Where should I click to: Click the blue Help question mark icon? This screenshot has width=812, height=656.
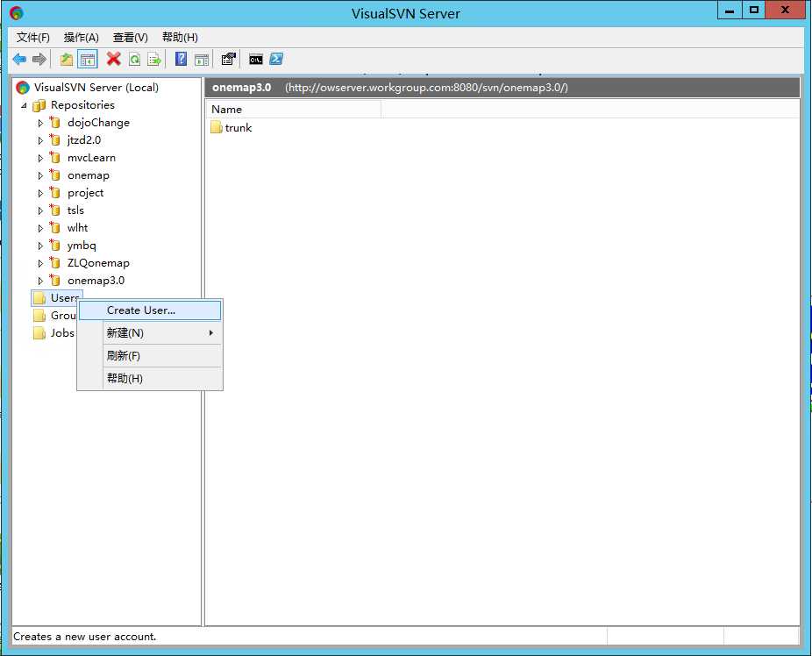pyautogui.click(x=181, y=59)
